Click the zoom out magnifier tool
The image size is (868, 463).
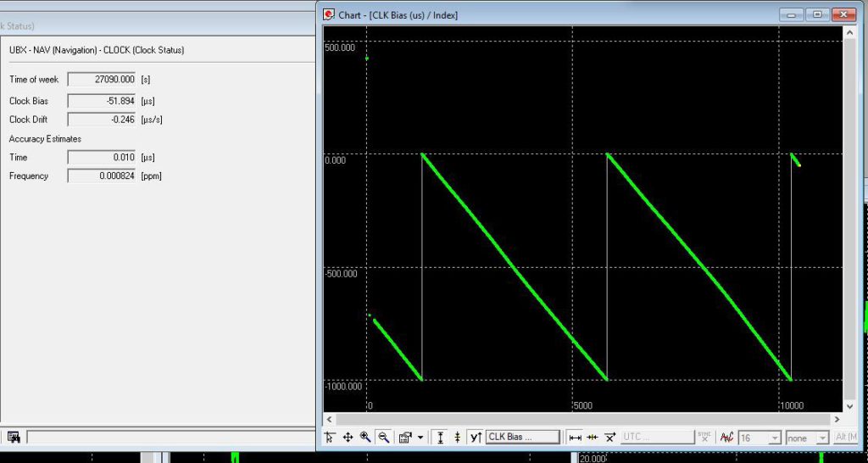[x=383, y=438]
